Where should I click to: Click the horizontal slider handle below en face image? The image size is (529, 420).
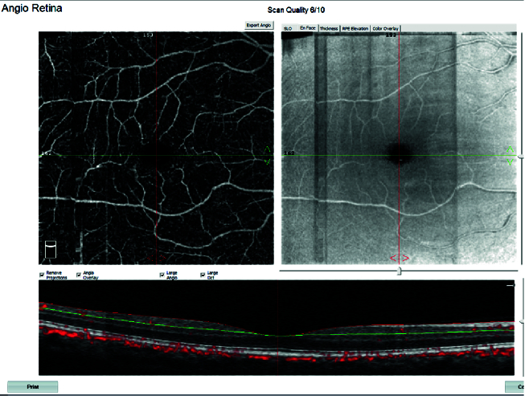pos(400,271)
